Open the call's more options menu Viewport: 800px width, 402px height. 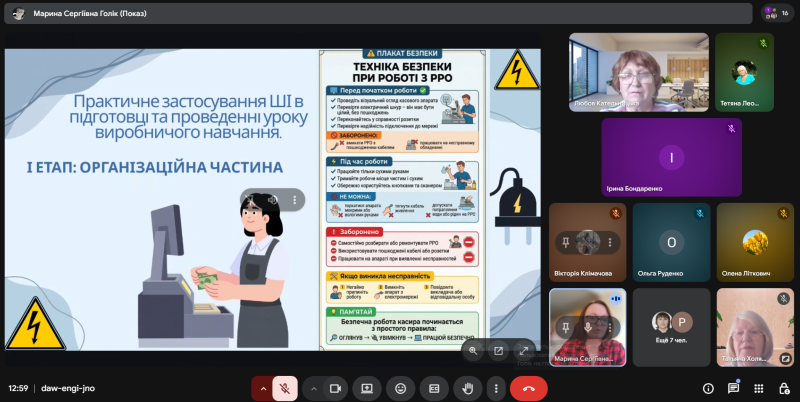click(496, 389)
